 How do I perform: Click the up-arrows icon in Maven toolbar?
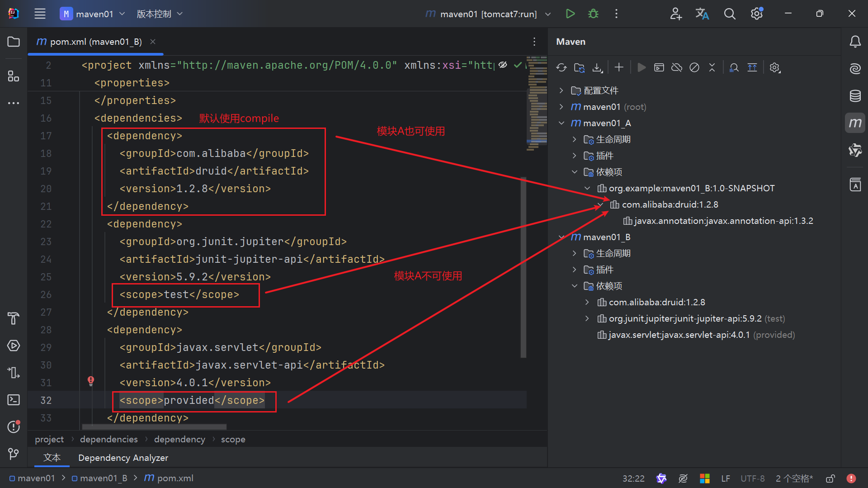tap(752, 67)
